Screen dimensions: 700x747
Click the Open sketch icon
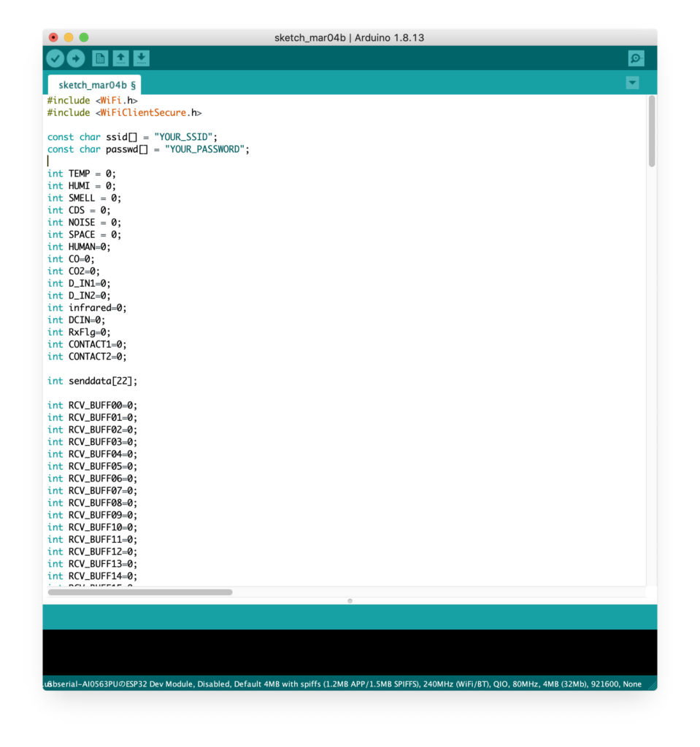tap(121, 58)
